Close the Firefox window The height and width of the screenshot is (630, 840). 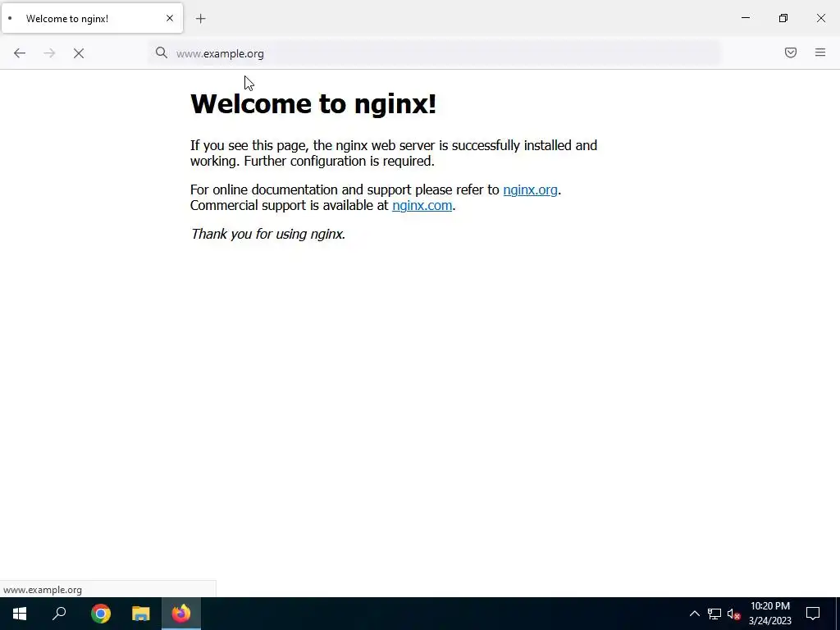(x=820, y=18)
